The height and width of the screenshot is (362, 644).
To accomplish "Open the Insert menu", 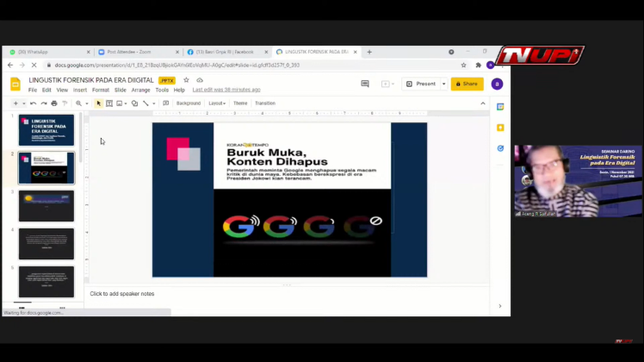I will point(80,90).
